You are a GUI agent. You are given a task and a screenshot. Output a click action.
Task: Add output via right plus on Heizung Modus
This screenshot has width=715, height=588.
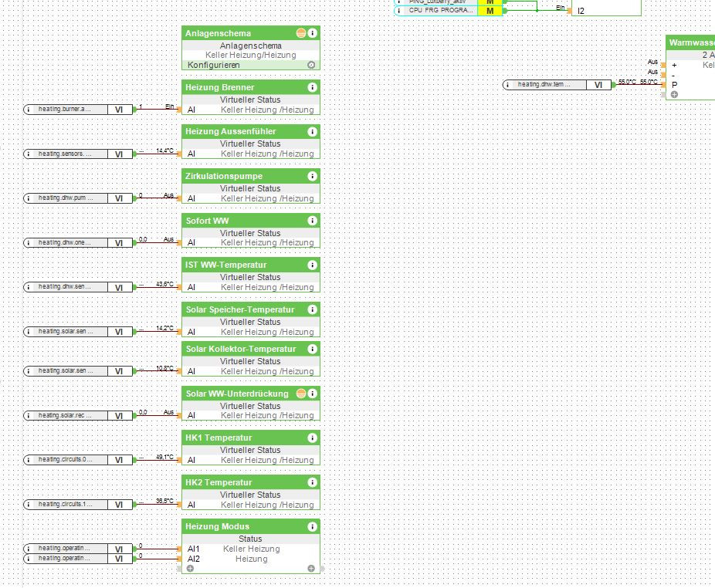311,569
